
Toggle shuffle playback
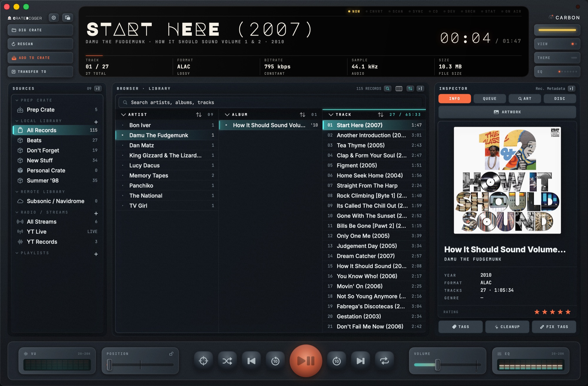(227, 361)
